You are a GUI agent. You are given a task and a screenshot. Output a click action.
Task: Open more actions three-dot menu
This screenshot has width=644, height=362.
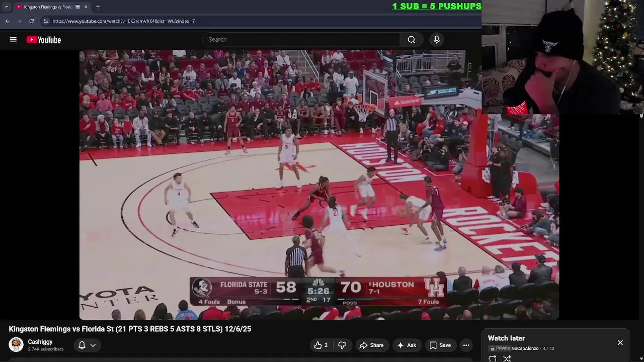coord(466,345)
